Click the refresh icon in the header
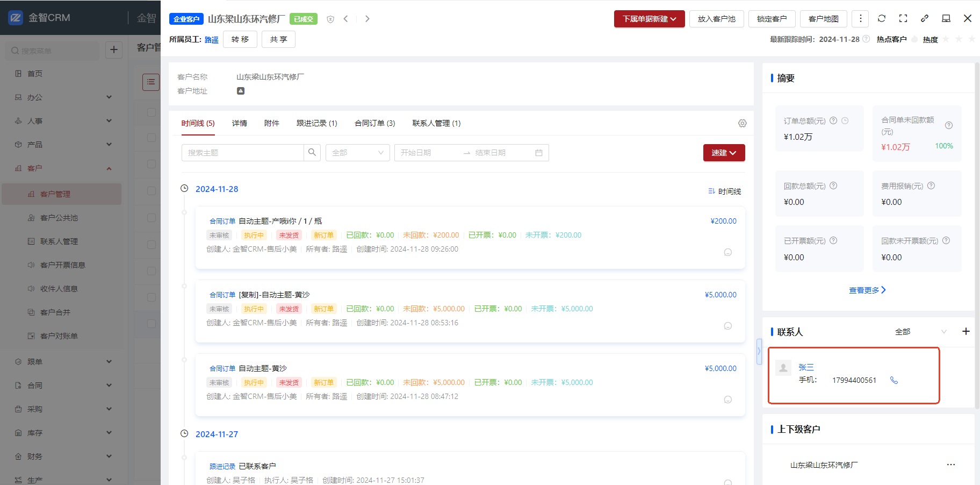The height and width of the screenshot is (485, 980). pyautogui.click(x=882, y=18)
